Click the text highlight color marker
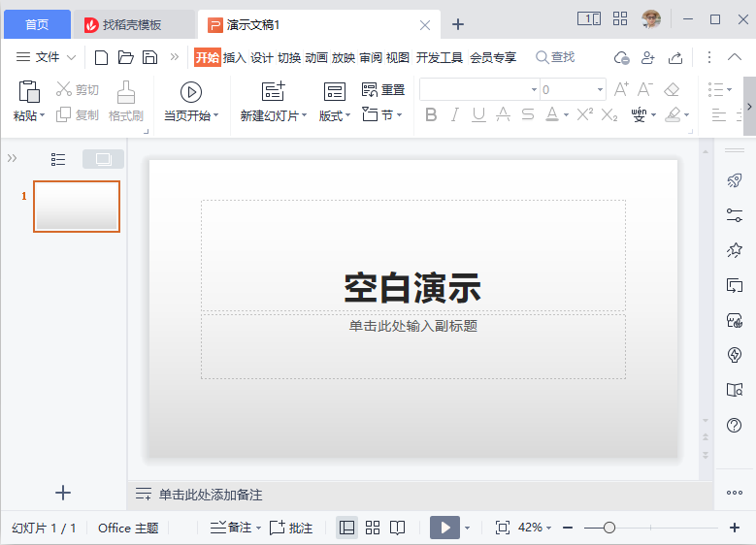Viewport: 756px width, 545px height. pyautogui.click(x=674, y=114)
